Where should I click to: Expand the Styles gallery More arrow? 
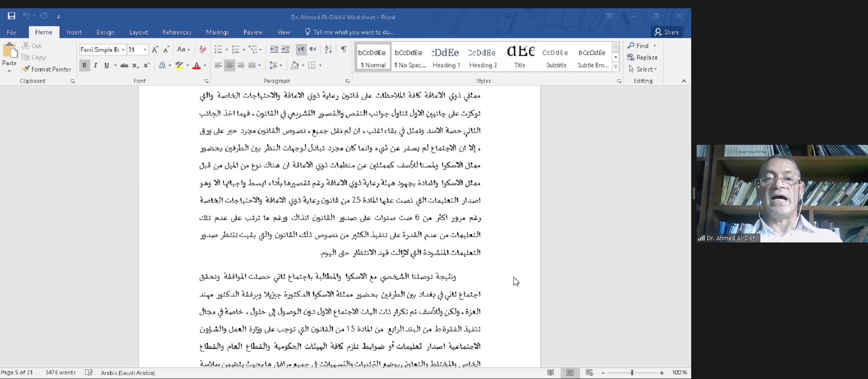click(616, 67)
